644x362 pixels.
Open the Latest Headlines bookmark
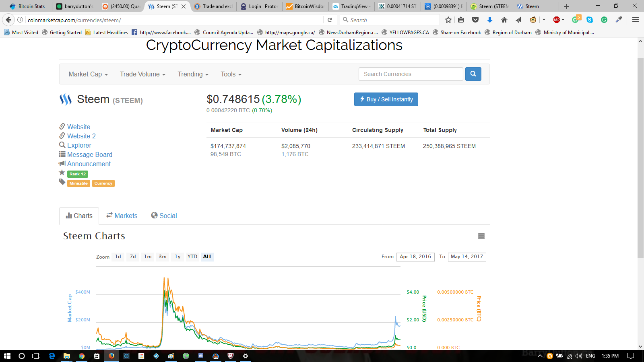click(x=107, y=33)
